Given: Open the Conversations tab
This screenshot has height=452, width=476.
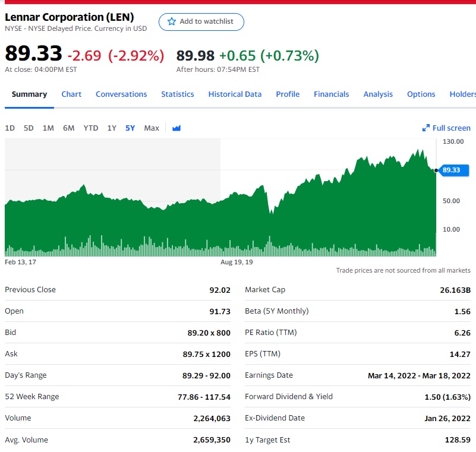Looking at the screenshot, I should pos(121,94).
